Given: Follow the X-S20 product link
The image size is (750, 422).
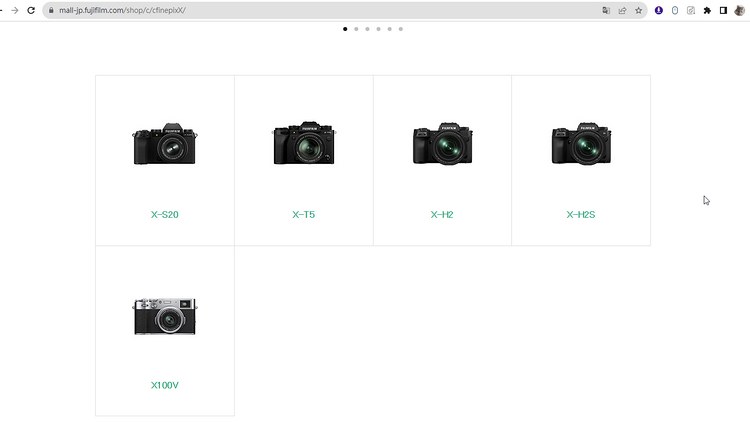Looking at the screenshot, I should (x=165, y=214).
